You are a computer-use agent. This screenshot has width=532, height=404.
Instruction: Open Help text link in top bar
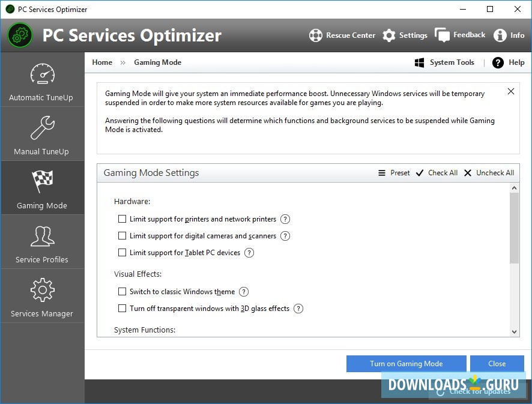[516, 62]
